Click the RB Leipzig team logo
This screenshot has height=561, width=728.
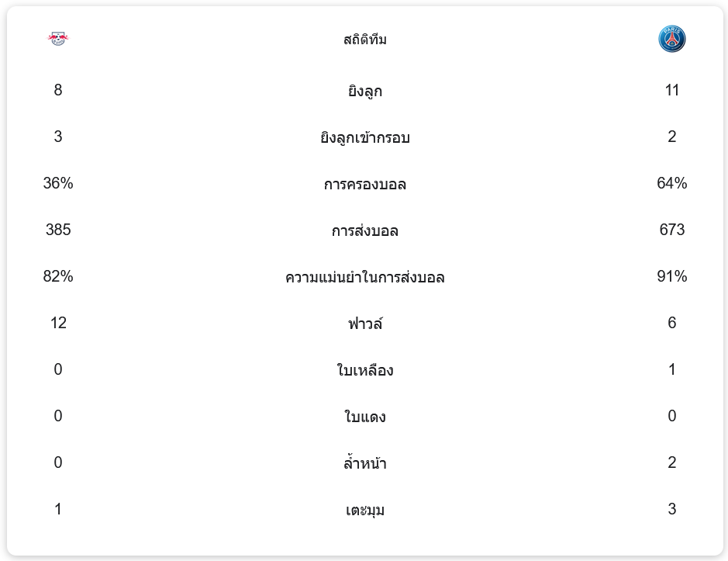pyautogui.click(x=58, y=39)
